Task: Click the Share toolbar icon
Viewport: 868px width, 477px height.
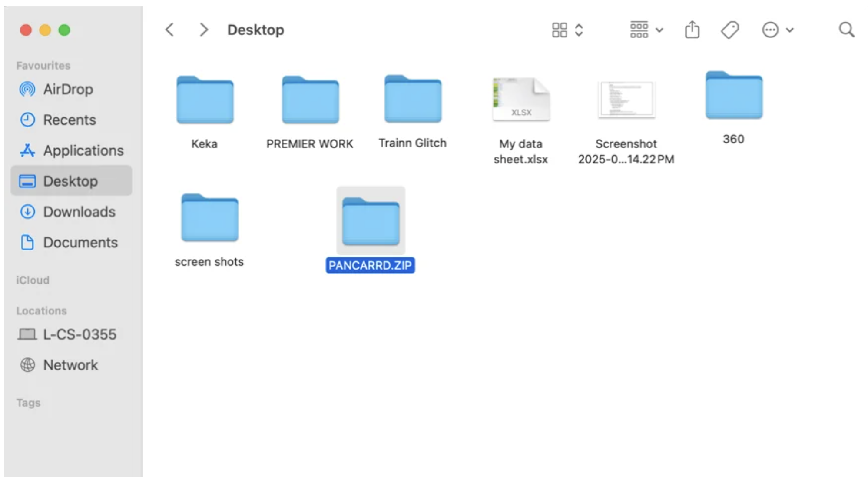Action: 692,30
